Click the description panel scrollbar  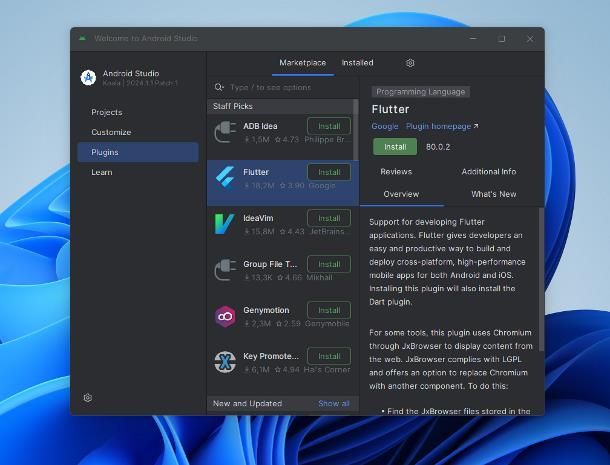tap(541, 280)
